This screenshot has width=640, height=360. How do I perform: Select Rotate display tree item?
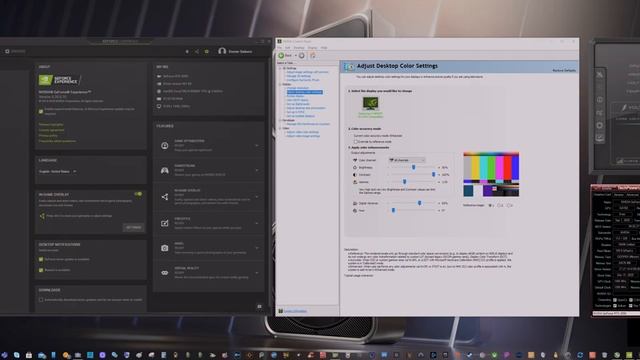tap(295, 96)
